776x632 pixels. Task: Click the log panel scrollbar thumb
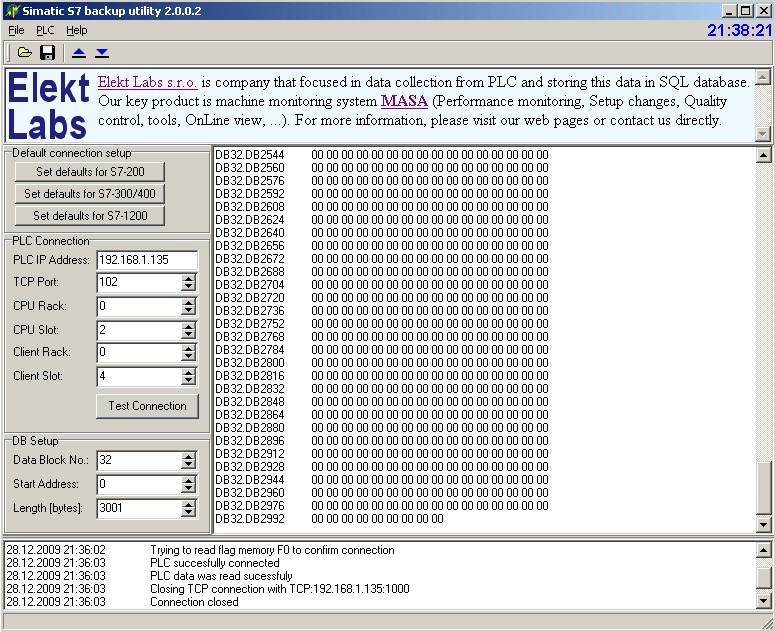[763, 578]
